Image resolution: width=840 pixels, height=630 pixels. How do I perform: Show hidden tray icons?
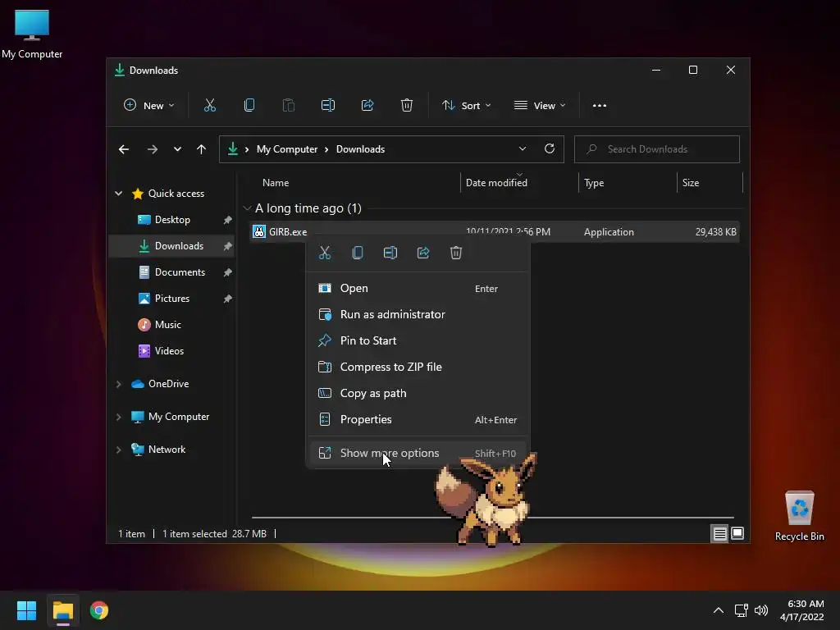tap(719, 610)
